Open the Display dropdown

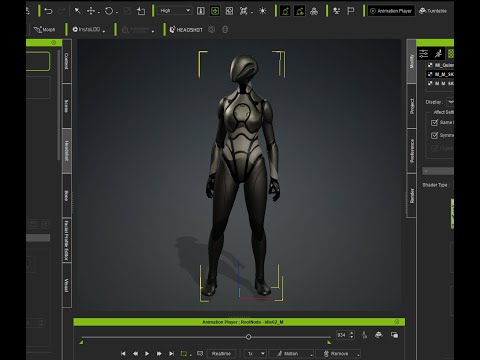(450, 102)
